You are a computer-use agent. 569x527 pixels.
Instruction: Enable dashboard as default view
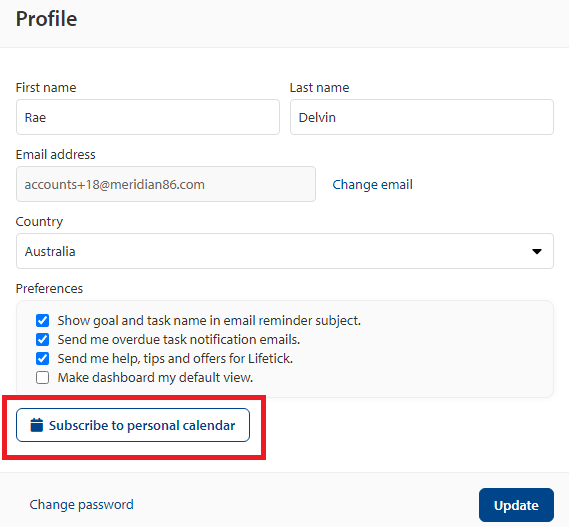tap(42, 377)
